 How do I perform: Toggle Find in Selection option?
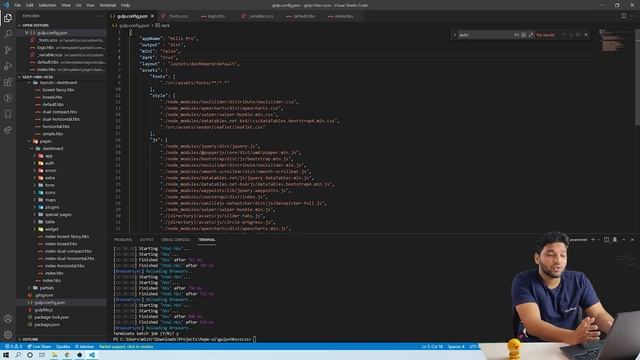point(578,35)
